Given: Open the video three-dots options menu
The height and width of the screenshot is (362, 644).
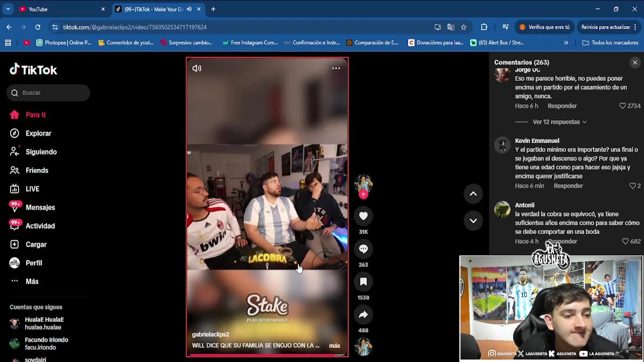Looking at the screenshot, I should (x=336, y=68).
